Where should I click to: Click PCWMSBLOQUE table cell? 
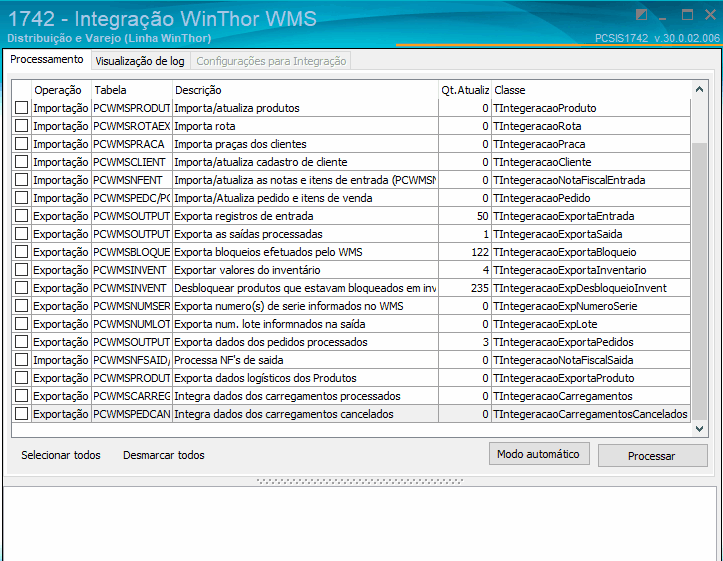(x=132, y=252)
